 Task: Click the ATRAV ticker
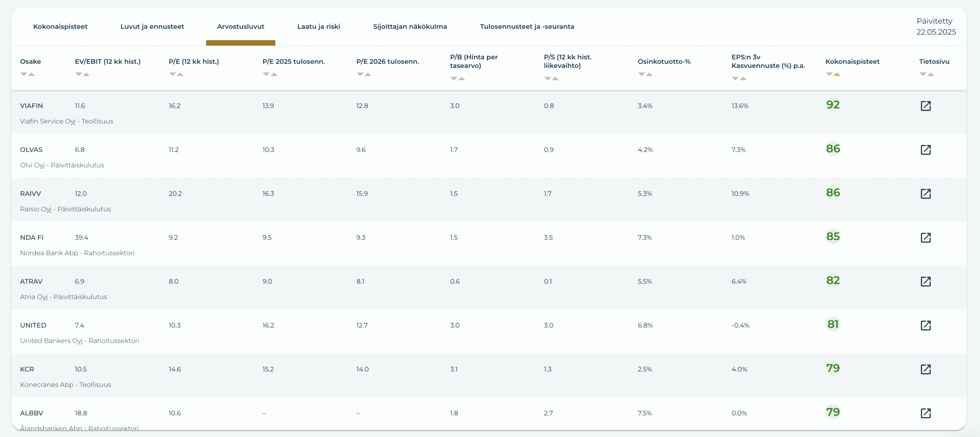click(31, 282)
